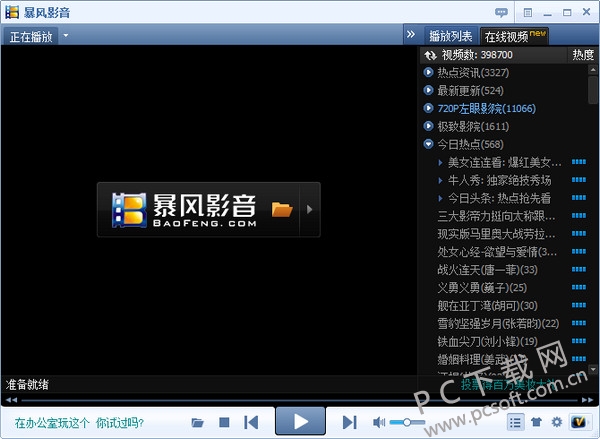
Task: Switch to the 在线视频 tab
Action: (514, 36)
